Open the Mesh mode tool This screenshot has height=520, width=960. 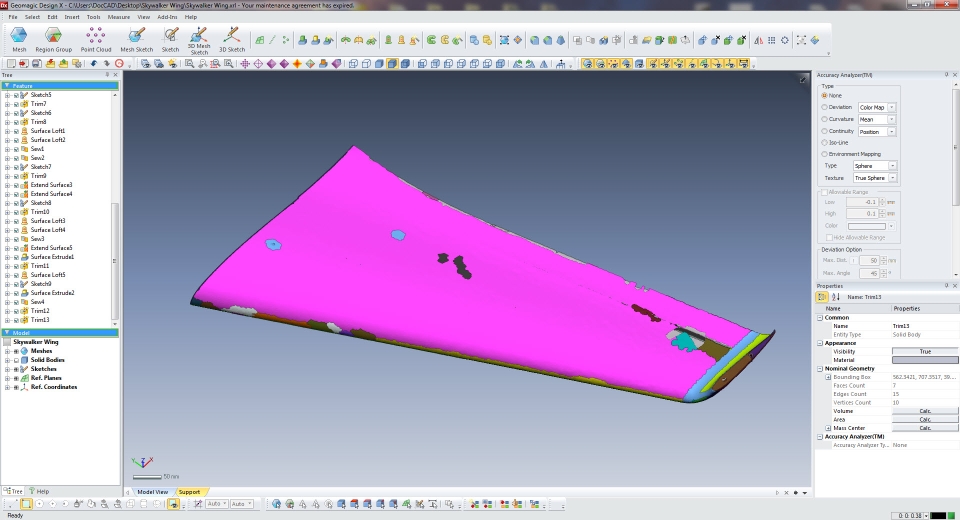click(x=19, y=40)
